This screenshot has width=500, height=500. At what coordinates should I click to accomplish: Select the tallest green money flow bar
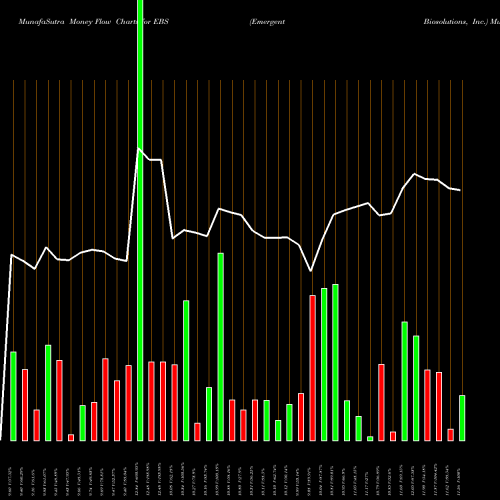coord(140,220)
